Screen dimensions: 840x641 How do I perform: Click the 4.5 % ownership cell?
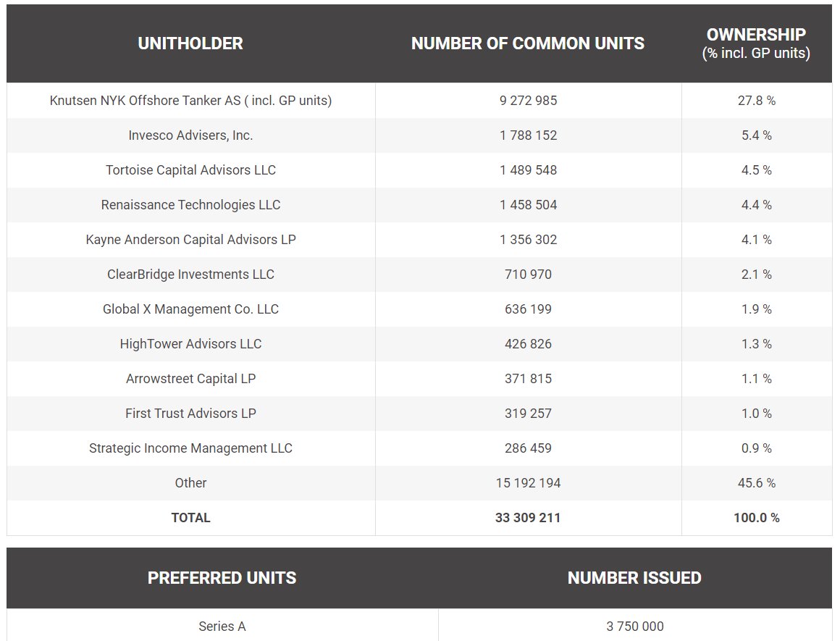757,170
